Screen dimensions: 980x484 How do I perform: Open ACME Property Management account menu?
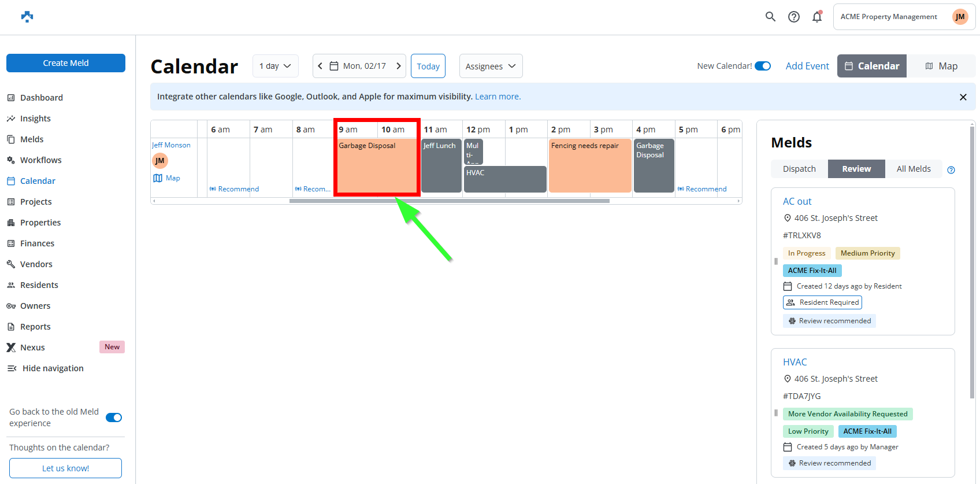point(904,17)
